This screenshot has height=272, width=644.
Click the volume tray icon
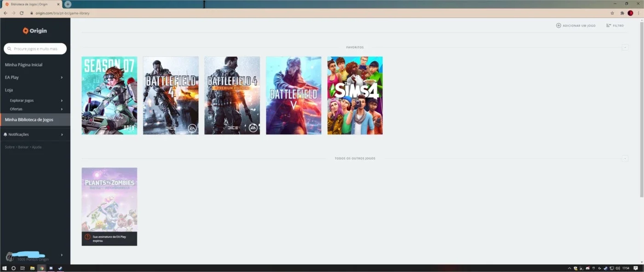click(618, 268)
